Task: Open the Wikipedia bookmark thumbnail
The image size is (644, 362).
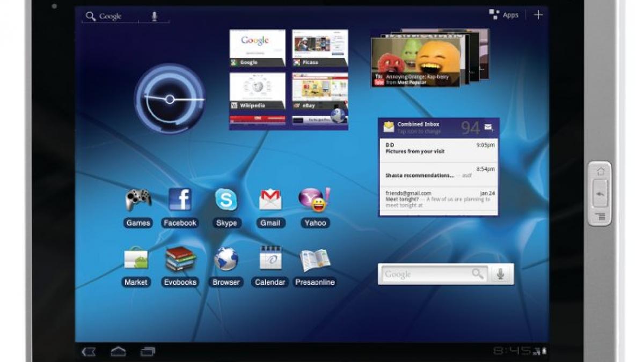Action: tap(258, 91)
